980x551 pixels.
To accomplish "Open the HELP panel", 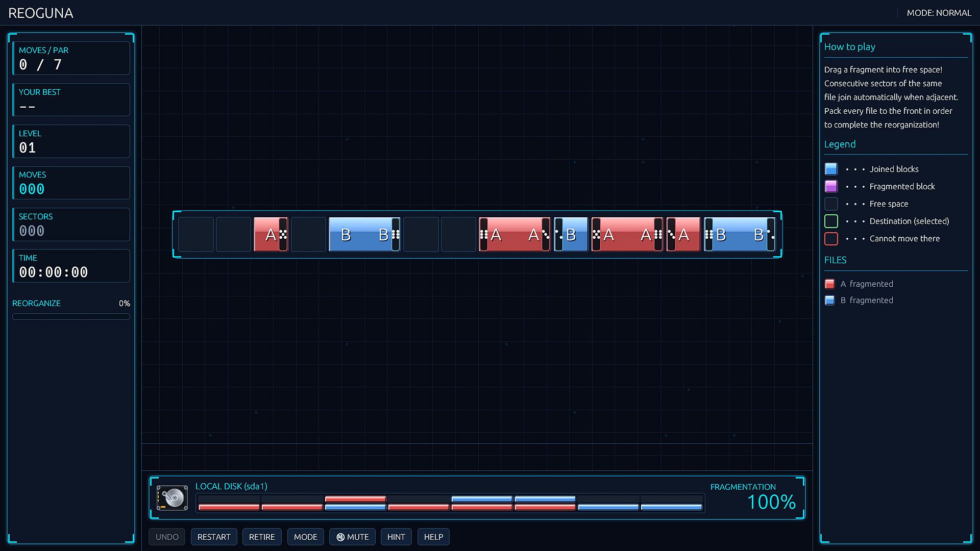I will click(x=433, y=537).
